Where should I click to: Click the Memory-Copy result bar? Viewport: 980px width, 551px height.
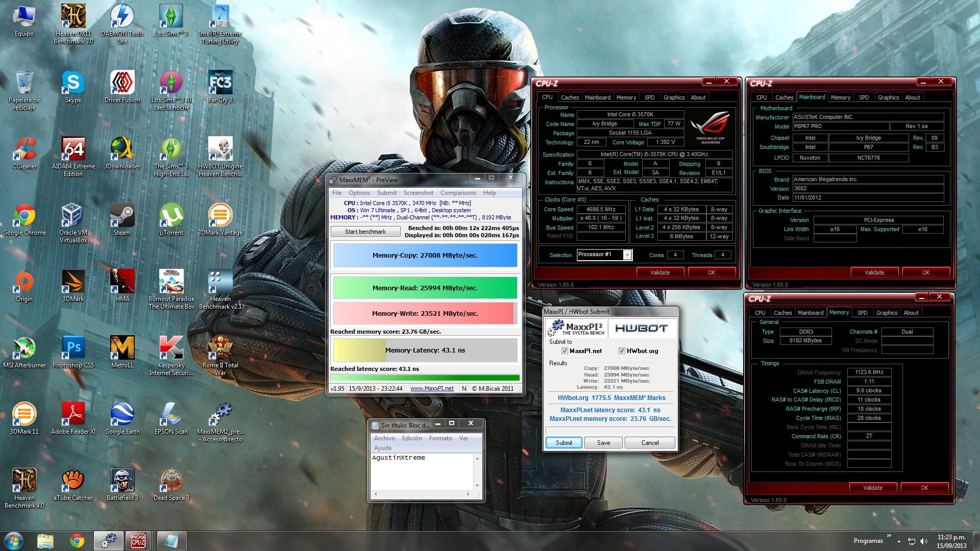click(x=425, y=256)
